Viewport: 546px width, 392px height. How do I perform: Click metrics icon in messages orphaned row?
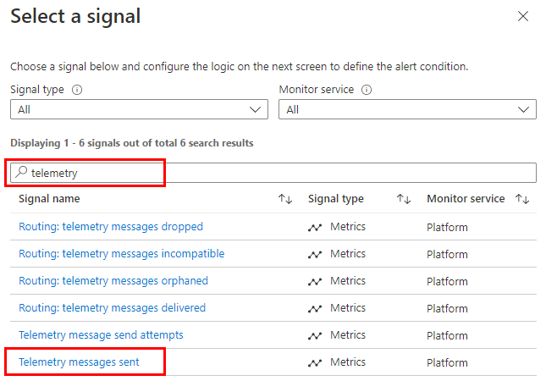(315, 281)
